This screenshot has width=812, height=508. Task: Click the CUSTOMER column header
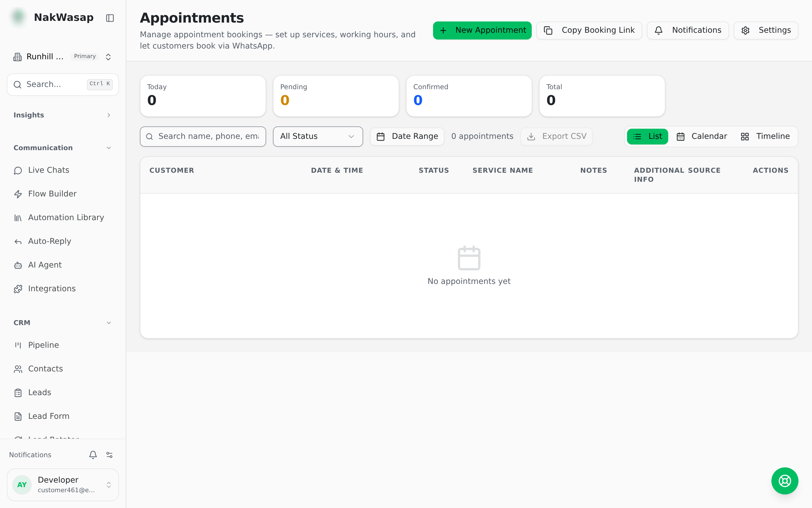172,170
